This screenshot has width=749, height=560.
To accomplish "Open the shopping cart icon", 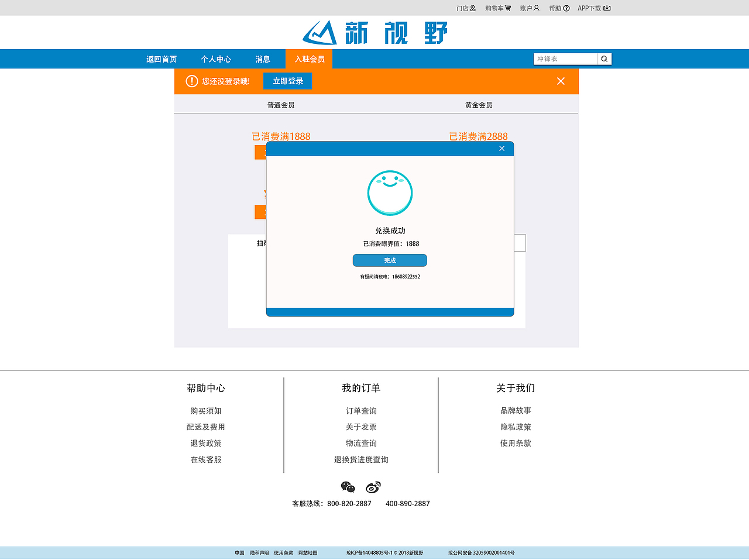I will point(509,8).
